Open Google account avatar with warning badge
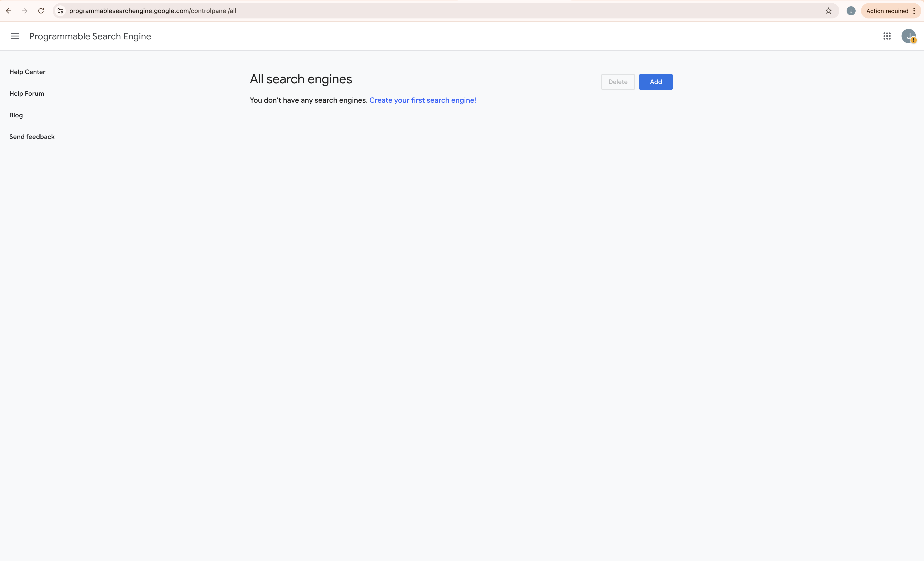The width and height of the screenshot is (924, 561). coord(909,36)
